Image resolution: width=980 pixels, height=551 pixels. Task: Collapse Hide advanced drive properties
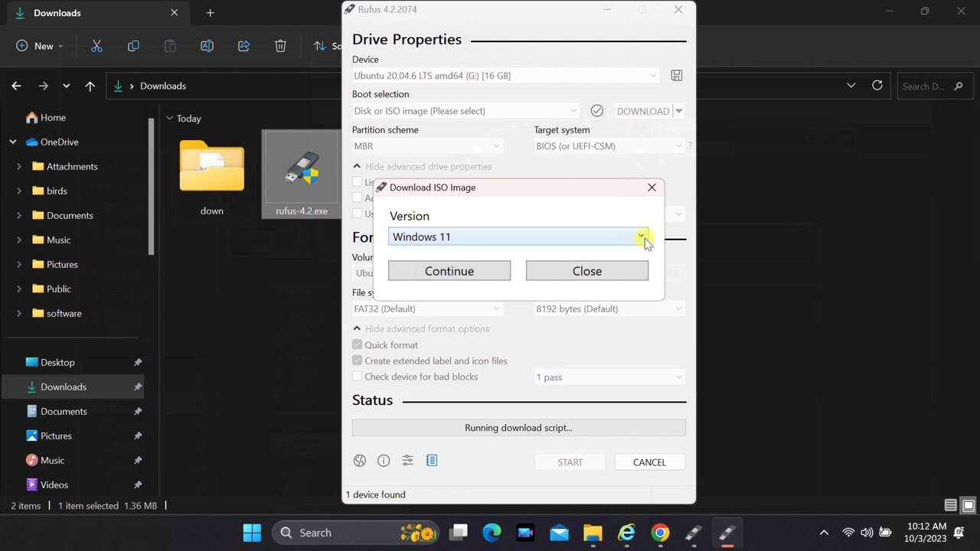[423, 166]
